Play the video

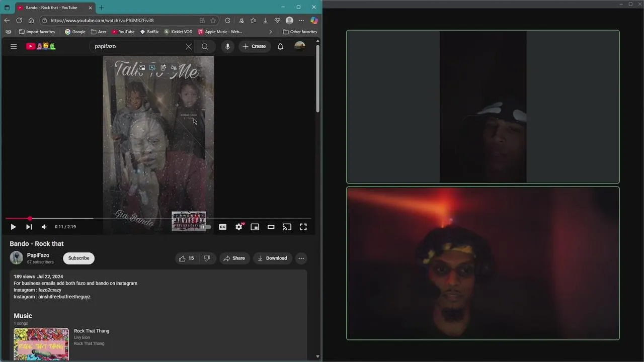pyautogui.click(x=13, y=227)
